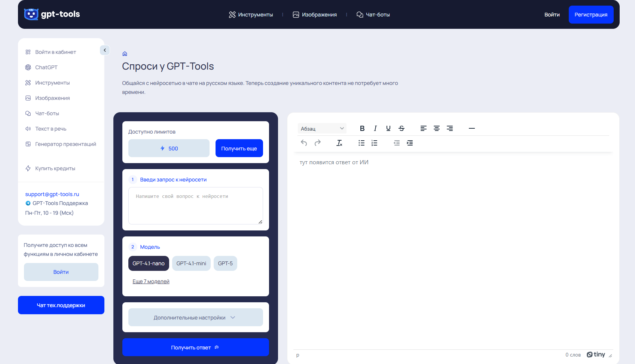Open the home breadcrumb icon above the title
The width and height of the screenshot is (635, 364).
125,53
